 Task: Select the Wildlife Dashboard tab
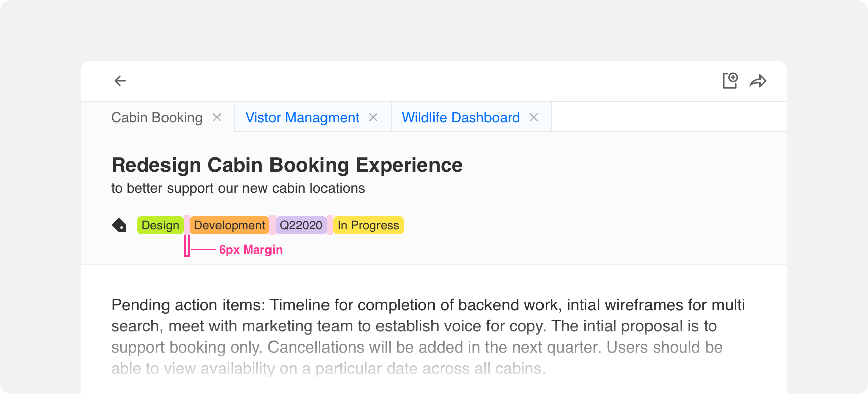point(461,117)
